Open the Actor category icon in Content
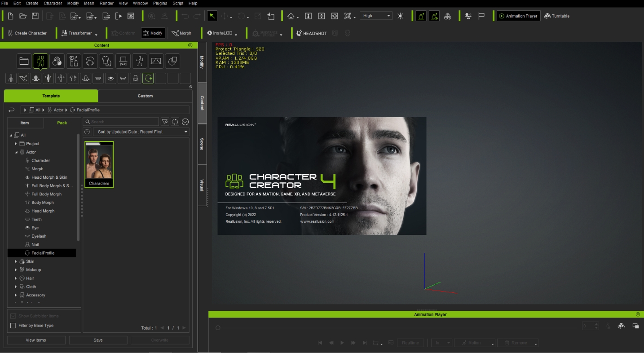644x353 pixels. coord(40,61)
